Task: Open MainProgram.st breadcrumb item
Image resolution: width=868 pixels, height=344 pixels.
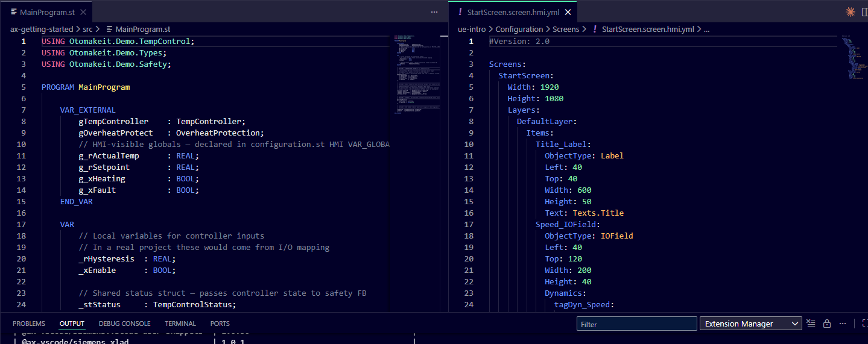Action: pyautogui.click(x=143, y=29)
